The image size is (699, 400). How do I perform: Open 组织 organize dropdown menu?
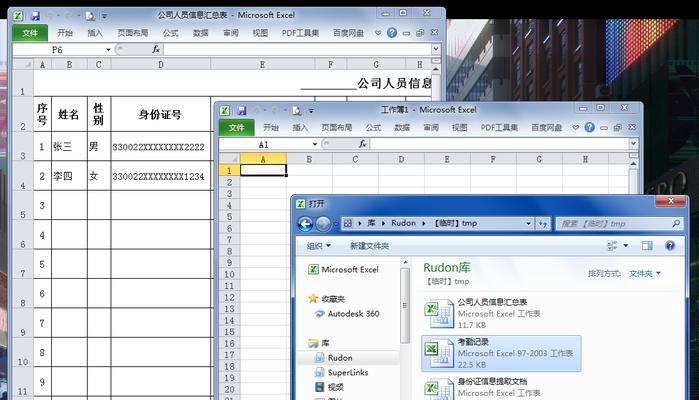318,246
